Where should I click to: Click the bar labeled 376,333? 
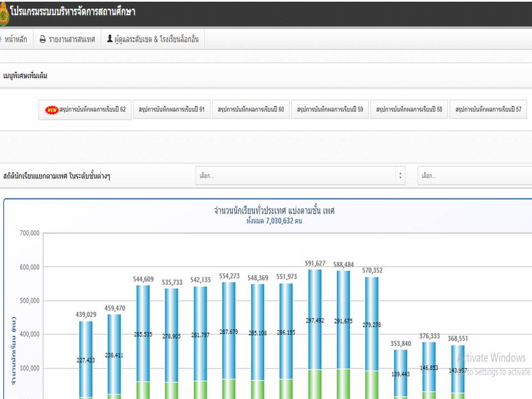[x=429, y=371]
